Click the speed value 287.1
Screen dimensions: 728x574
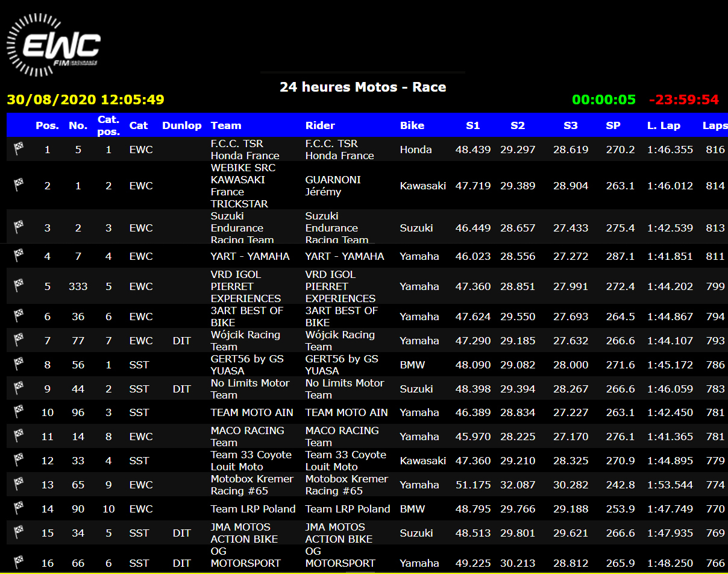pyautogui.click(x=620, y=256)
